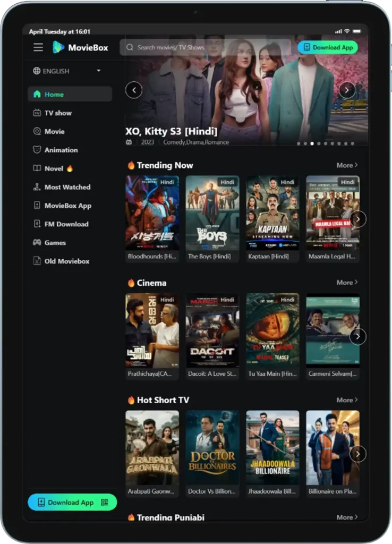Click the Wi-Fi status icon
392x544 pixels.
point(347,31)
